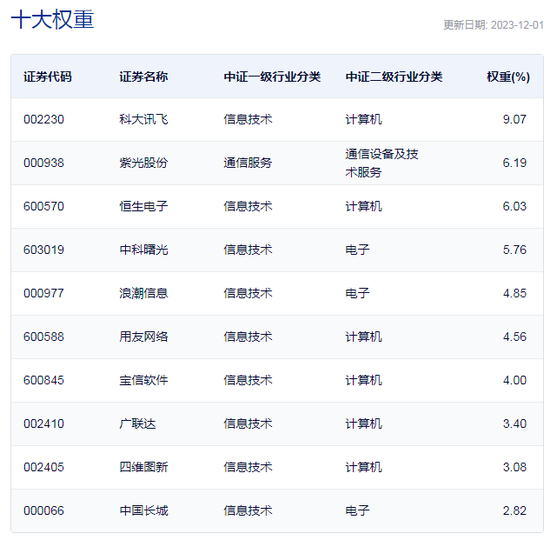Click 电子 in the 中国长城 row
This screenshot has width=550, height=540.
[x=357, y=511]
